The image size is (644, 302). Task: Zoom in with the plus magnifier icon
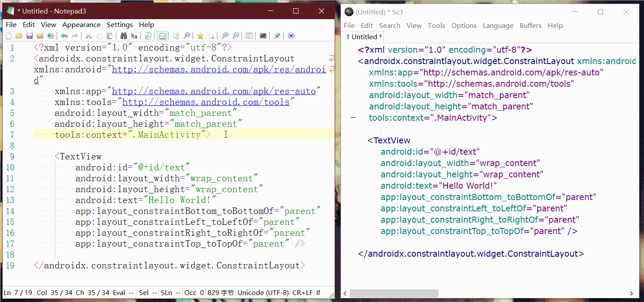[x=225, y=36]
